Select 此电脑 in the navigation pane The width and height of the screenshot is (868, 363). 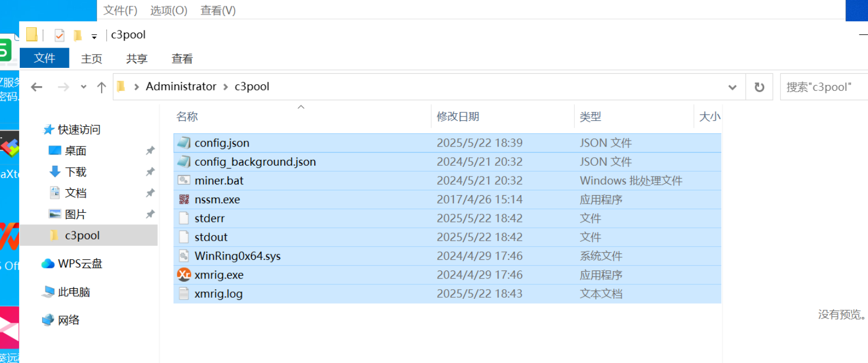74,292
